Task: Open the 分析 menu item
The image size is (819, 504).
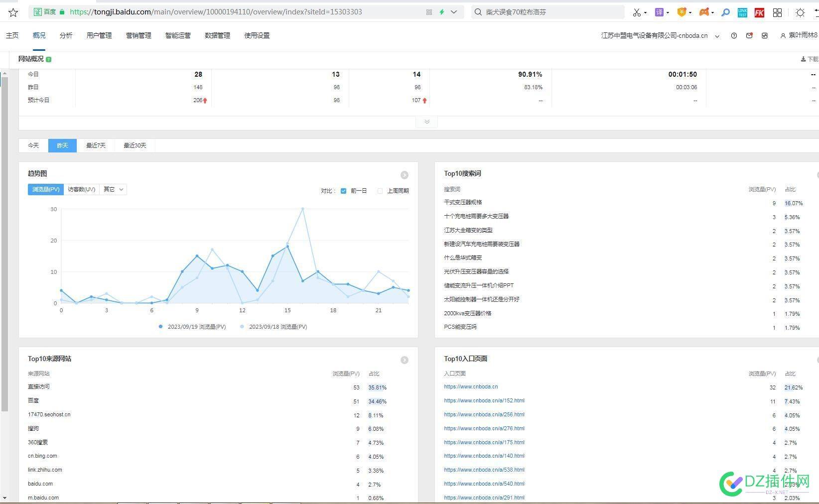Action: (66, 35)
